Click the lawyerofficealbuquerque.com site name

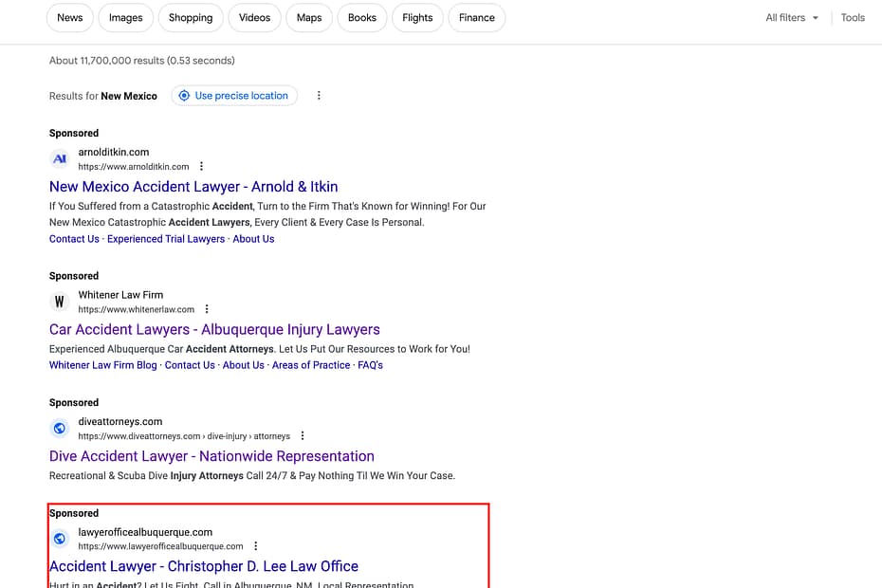pos(145,532)
